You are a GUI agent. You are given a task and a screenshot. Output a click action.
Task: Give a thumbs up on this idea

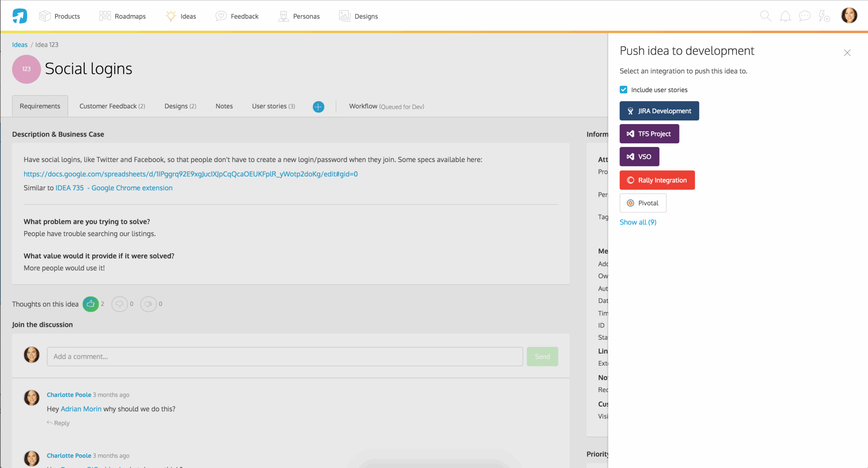click(91, 304)
